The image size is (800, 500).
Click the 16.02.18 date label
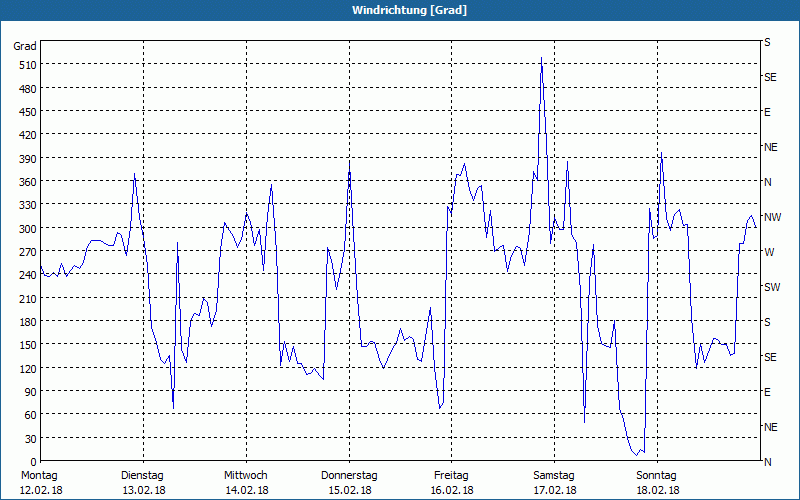(x=452, y=490)
